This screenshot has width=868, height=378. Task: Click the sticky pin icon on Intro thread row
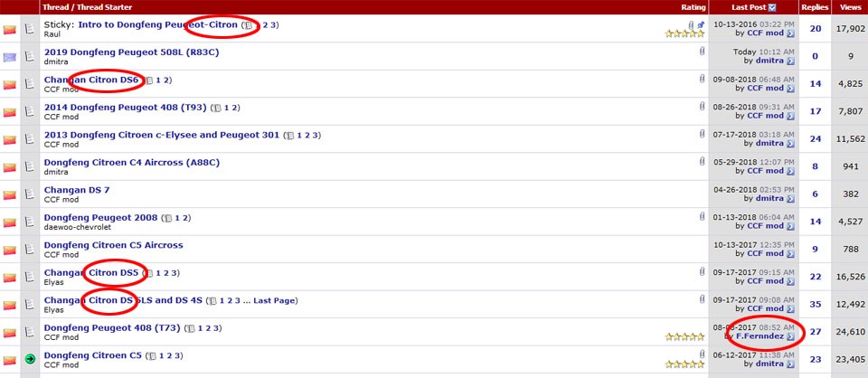point(701,24)
